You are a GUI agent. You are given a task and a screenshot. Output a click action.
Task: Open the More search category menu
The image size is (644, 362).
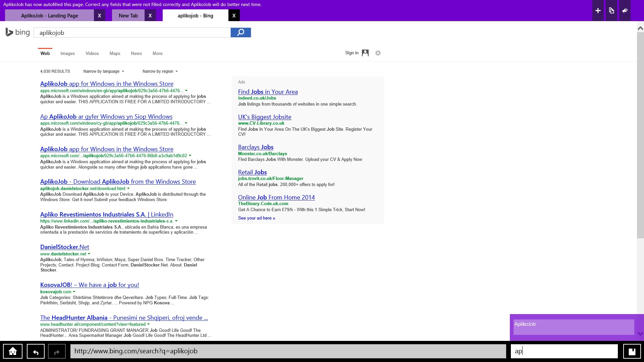pos(157,54)
